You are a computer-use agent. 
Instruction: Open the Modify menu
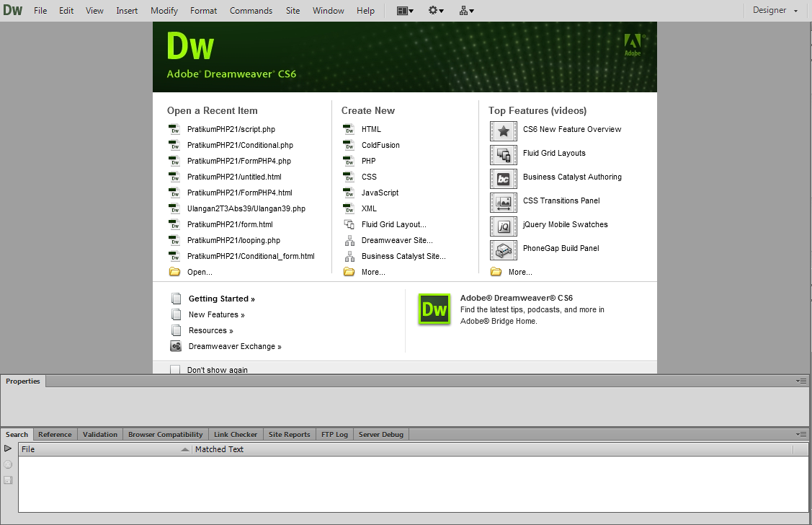pos(164,10)
